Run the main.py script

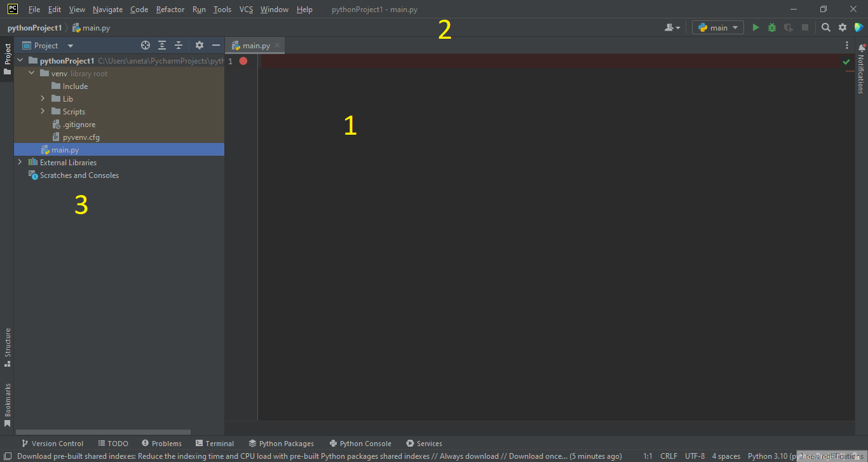click(x=756, y=27)
